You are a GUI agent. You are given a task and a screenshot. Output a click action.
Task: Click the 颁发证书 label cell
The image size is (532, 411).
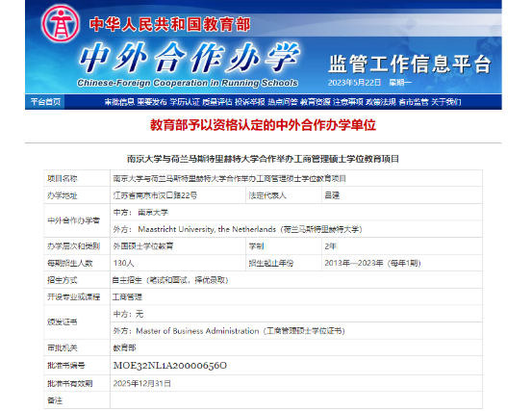tap(77, 322)
